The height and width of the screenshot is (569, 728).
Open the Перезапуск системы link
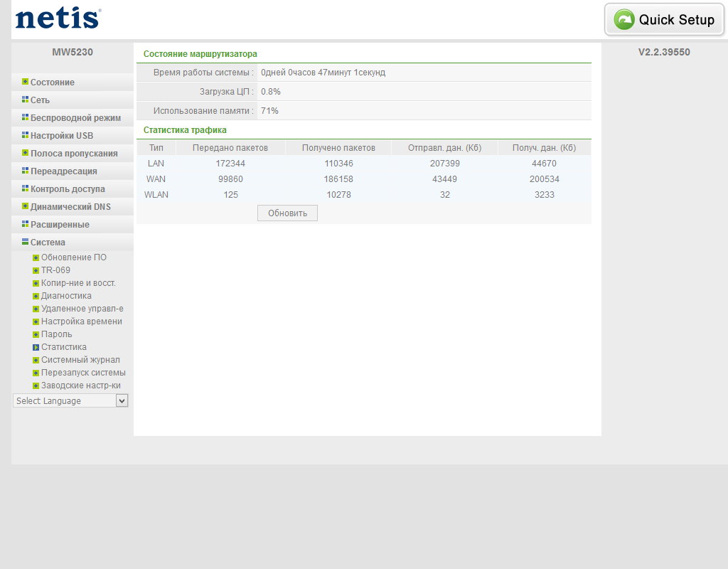pyautogui.click(x=83, y=373)
